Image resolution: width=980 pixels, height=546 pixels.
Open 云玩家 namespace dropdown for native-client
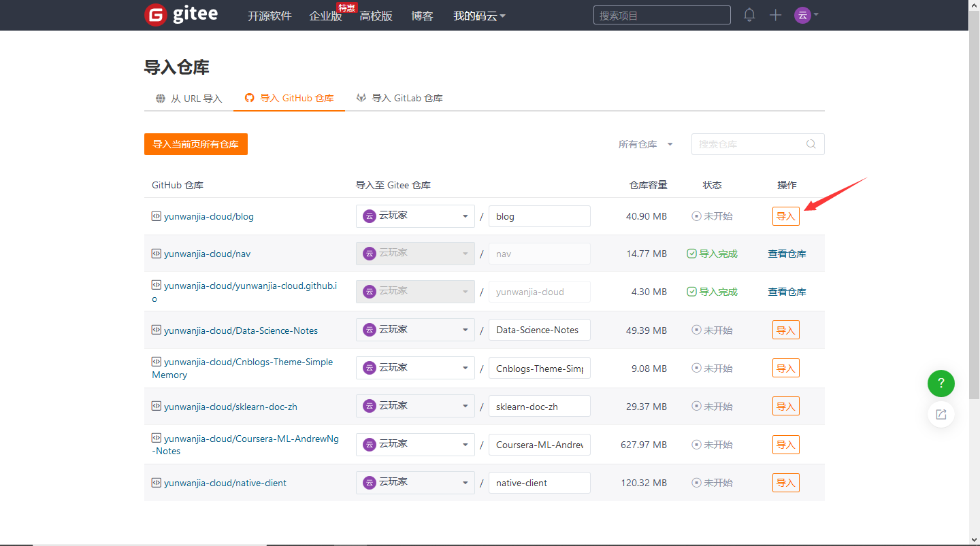click(x=415, y=482)
